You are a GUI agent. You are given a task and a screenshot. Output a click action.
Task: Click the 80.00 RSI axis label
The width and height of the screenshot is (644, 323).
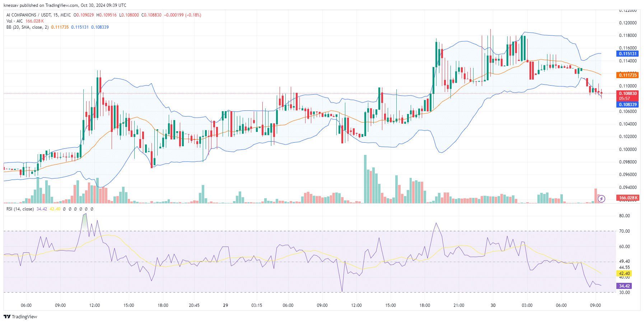[x=625, y=216]
